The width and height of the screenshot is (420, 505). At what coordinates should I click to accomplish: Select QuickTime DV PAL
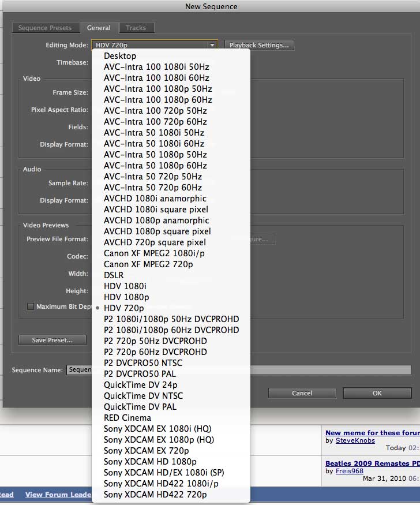171,406
